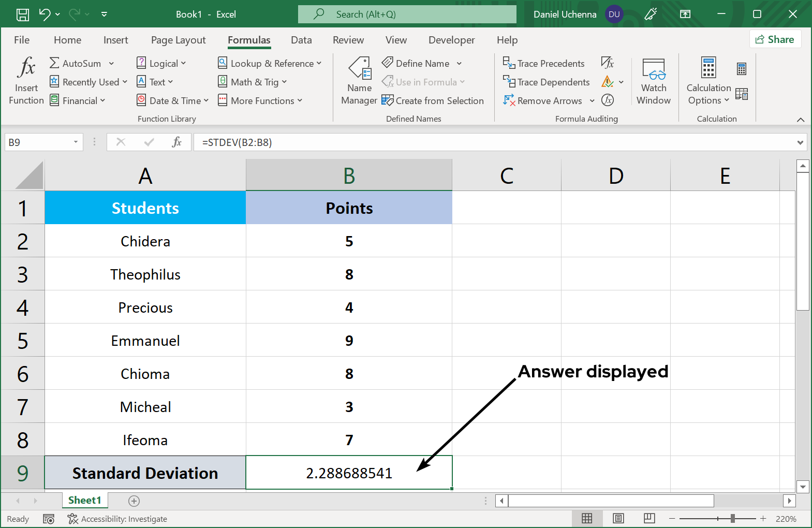The width and height of the screenshot is (812, 528).
Task: Switch to Normal view
Action: 587,518
